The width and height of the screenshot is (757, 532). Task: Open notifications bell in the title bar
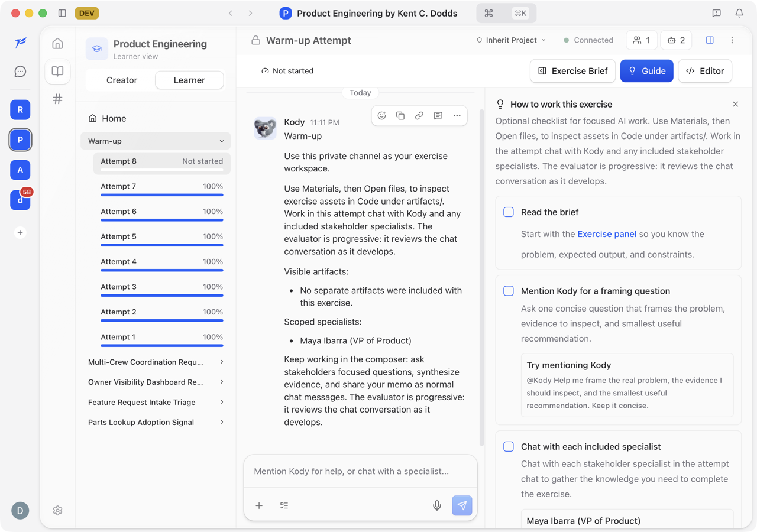click(739, 13)
